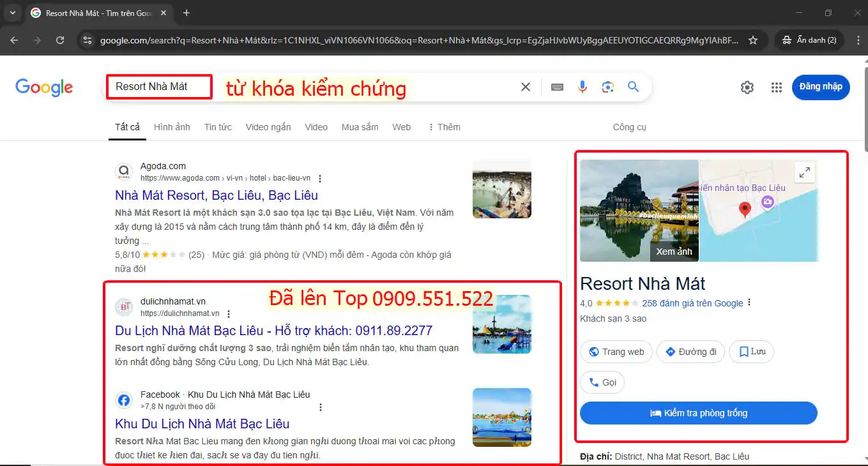Click the https://dulichnhamat.vn URL text

180,314
